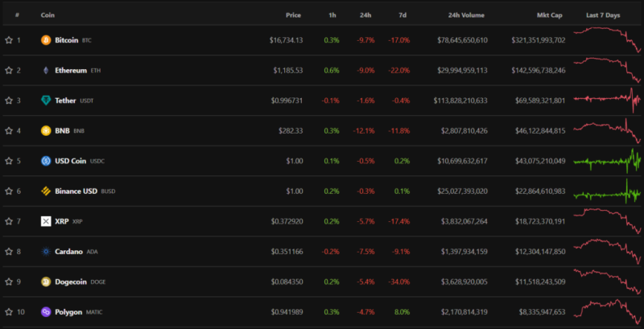Click the Dogecoin logo icon
Screen dimensions: 644x329
[x=46, y=282]
